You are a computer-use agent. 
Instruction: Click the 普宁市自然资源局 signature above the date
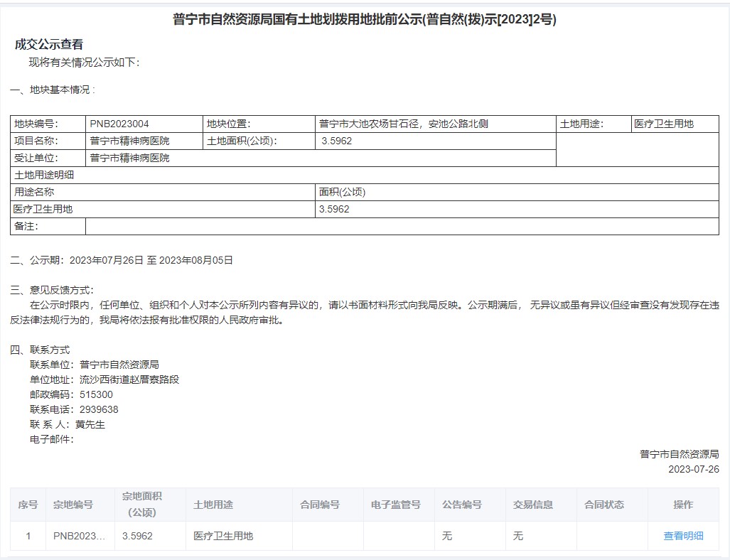pyautogui.click(x=680, y=454)
